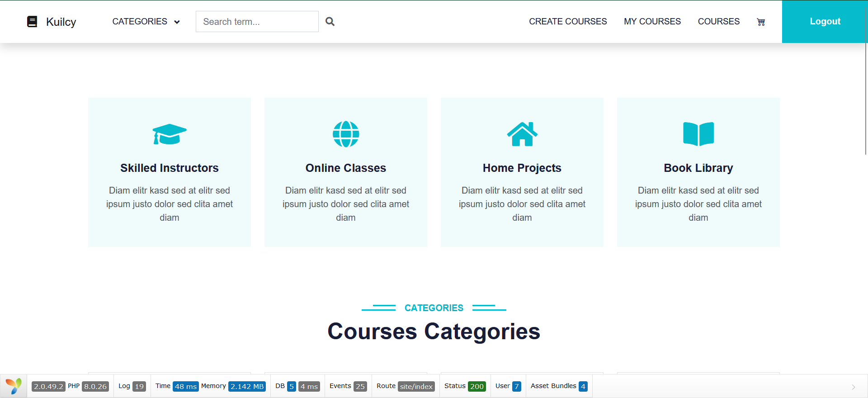The image size is (868, 398).
Task: Open the COURSES nav link
Action: pyautogui.click(x=718, y=22)
